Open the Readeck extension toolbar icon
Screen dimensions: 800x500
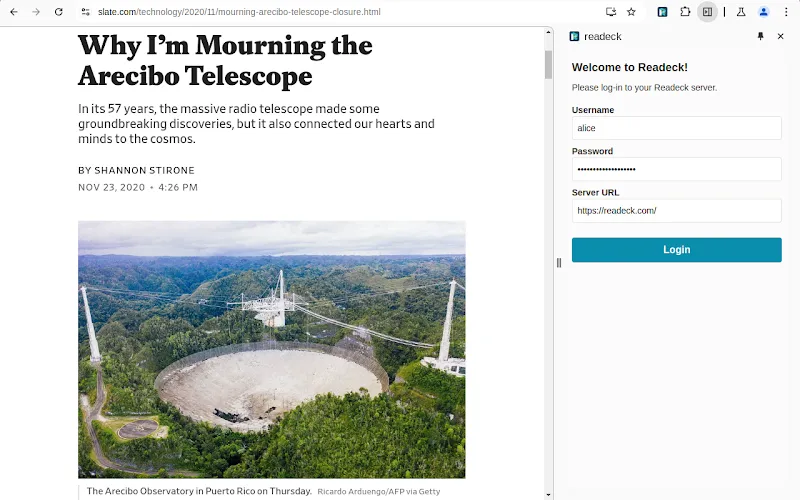click(662, 12)
